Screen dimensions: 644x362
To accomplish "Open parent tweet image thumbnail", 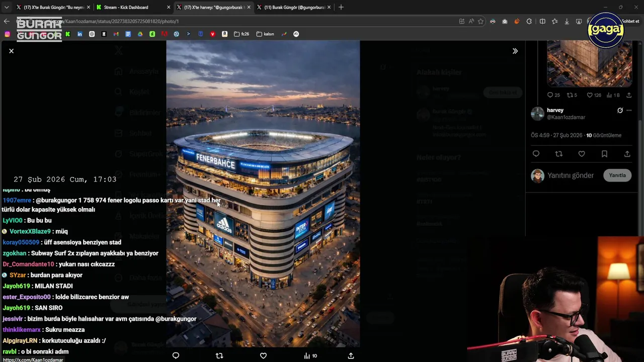I will (x=589, y=63).
